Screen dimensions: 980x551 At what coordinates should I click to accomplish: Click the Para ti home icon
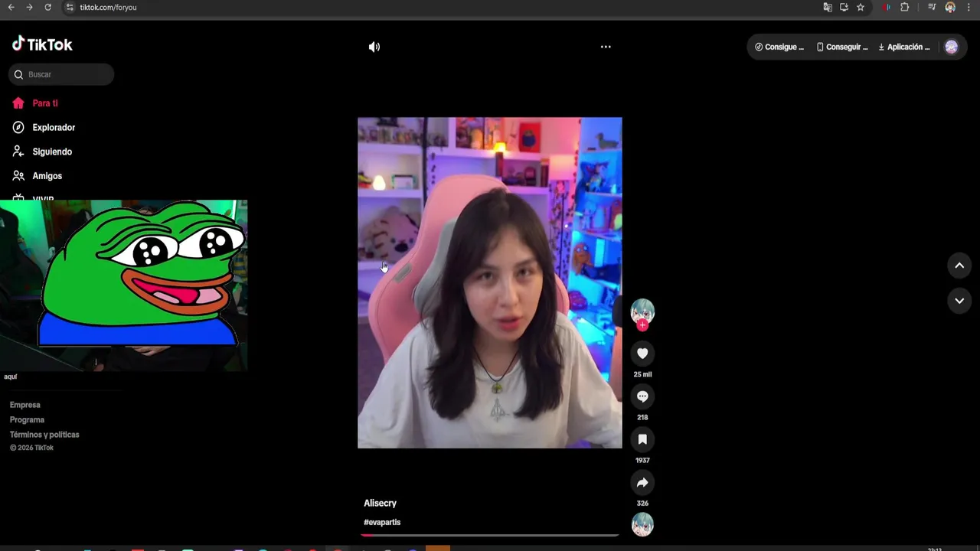(18, 103)
